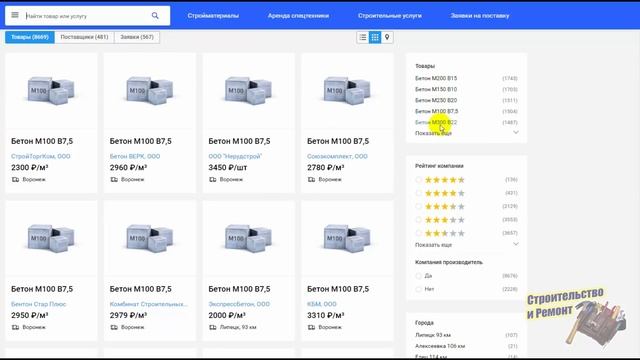Click delivery truck icon on КБМ card
Screen dimensions: 640x360
[311, 327]
